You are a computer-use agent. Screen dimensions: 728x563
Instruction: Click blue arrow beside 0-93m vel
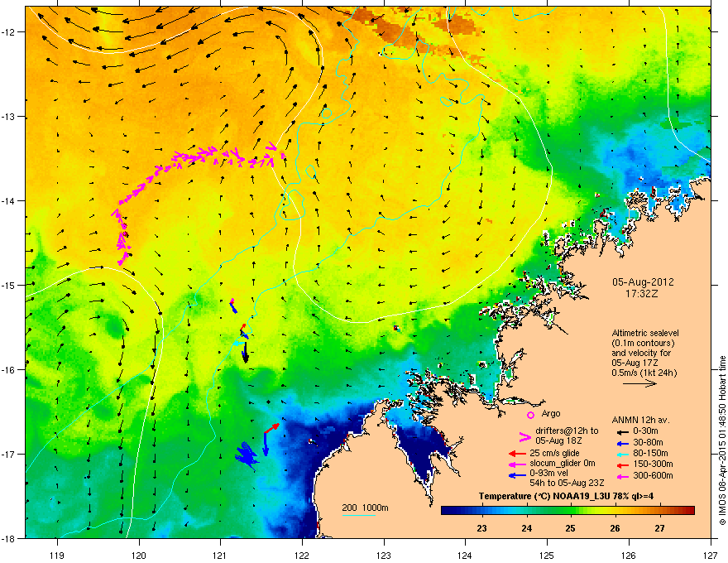pos(517,474)
